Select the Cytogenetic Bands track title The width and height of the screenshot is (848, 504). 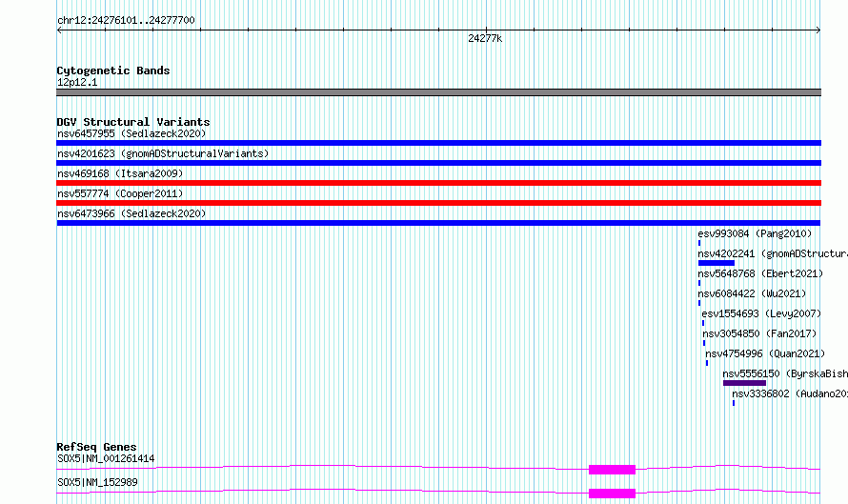113,71
